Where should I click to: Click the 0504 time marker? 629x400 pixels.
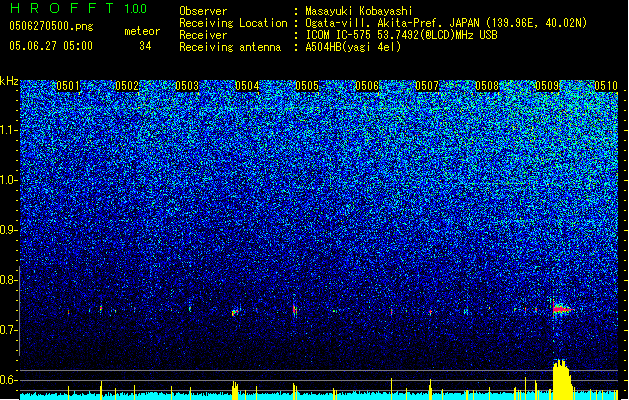click(x=247, y=86)
